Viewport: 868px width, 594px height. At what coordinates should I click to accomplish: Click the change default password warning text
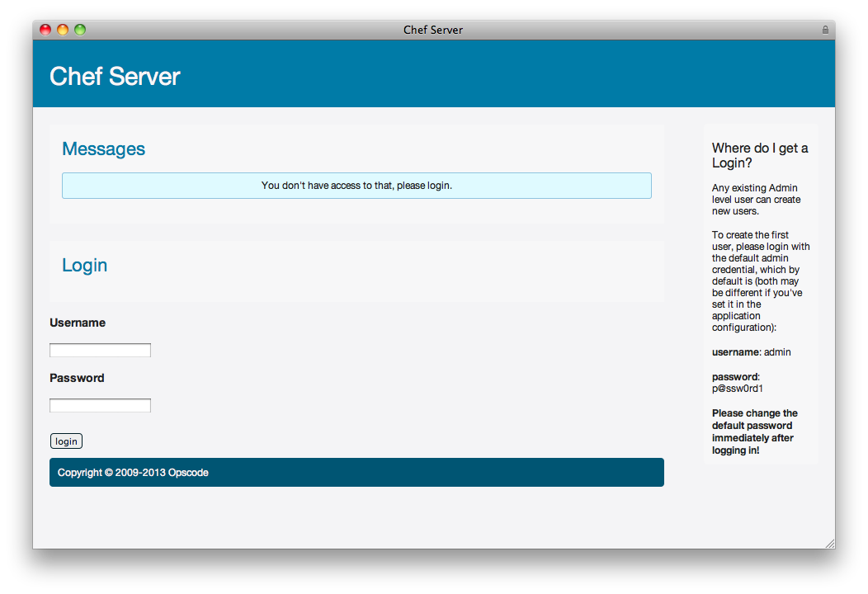click(x=753, y=431)
